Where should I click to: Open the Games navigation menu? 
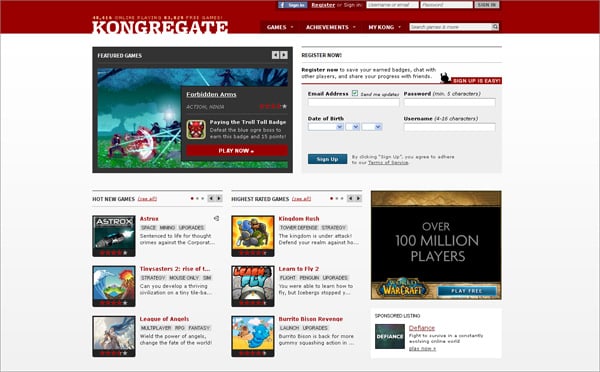(x=280, y=27)
